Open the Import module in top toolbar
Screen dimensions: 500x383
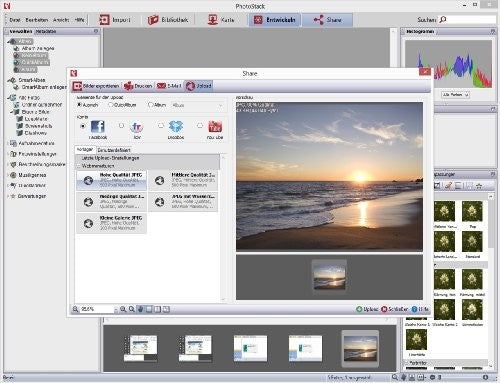(115, 20)
